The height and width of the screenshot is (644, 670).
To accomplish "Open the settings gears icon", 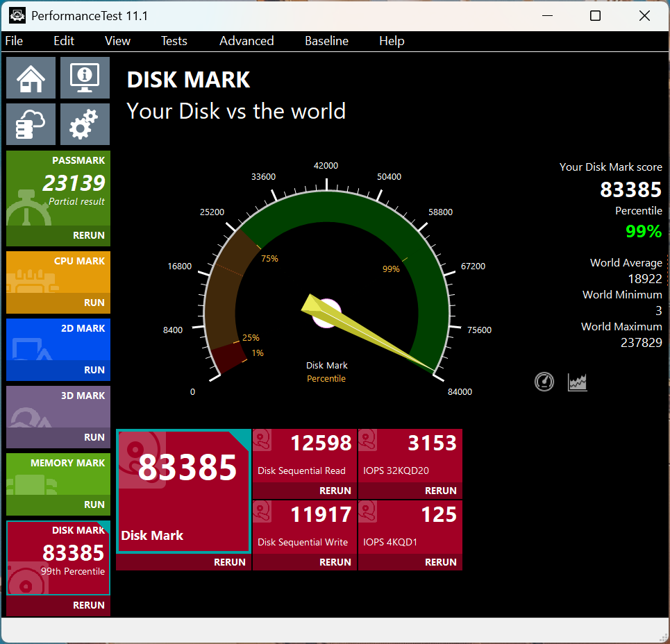I will pos(85,124).
